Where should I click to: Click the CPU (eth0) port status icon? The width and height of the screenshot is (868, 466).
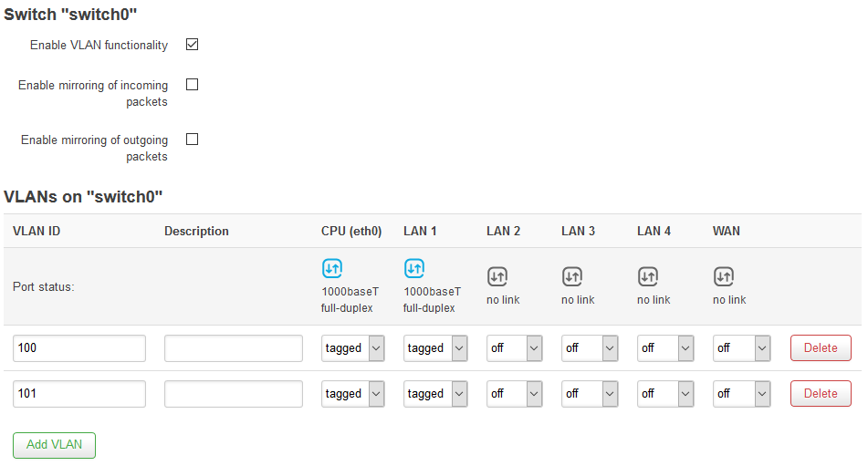click(x=332, y=269)
